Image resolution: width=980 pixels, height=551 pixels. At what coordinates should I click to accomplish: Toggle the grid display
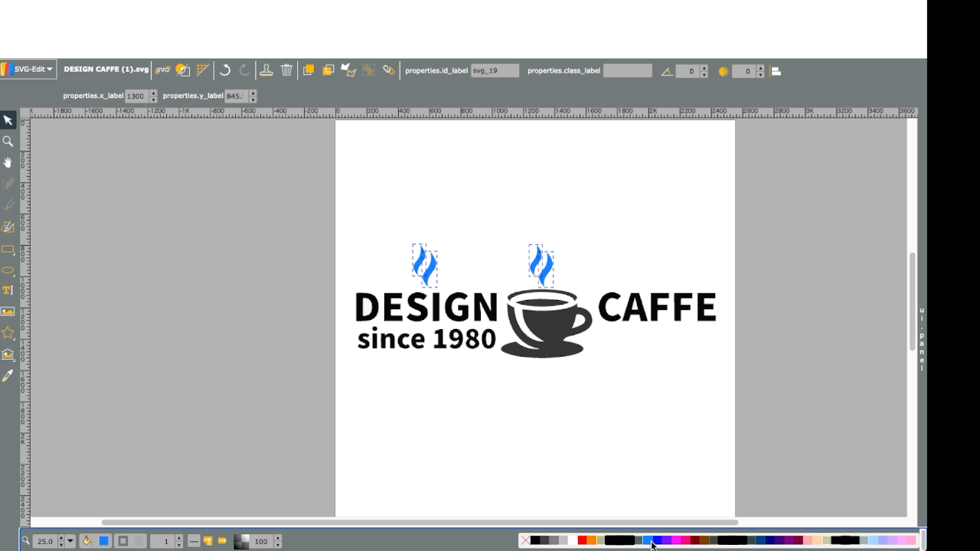202,70
